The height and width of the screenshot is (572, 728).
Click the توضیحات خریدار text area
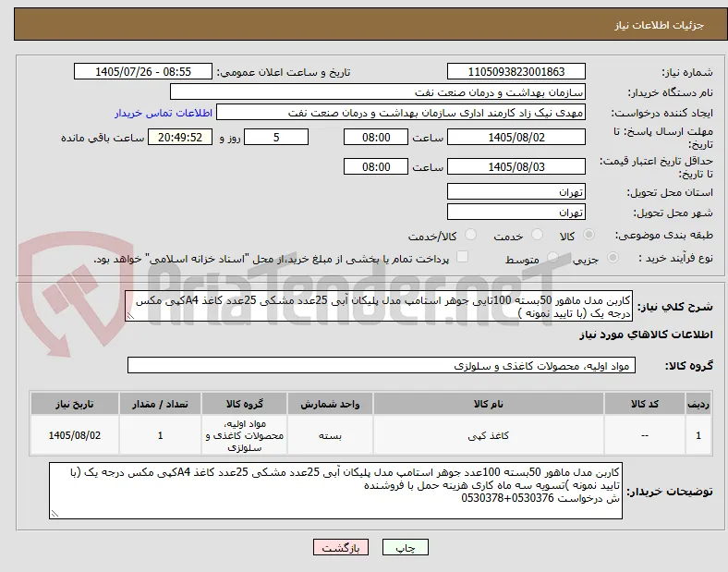point(335,491)
